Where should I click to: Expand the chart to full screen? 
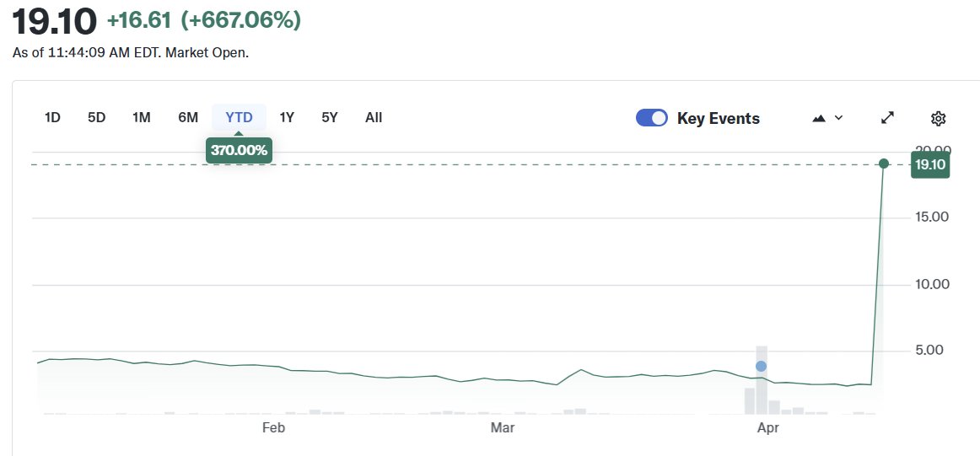[x=887, y=118]
